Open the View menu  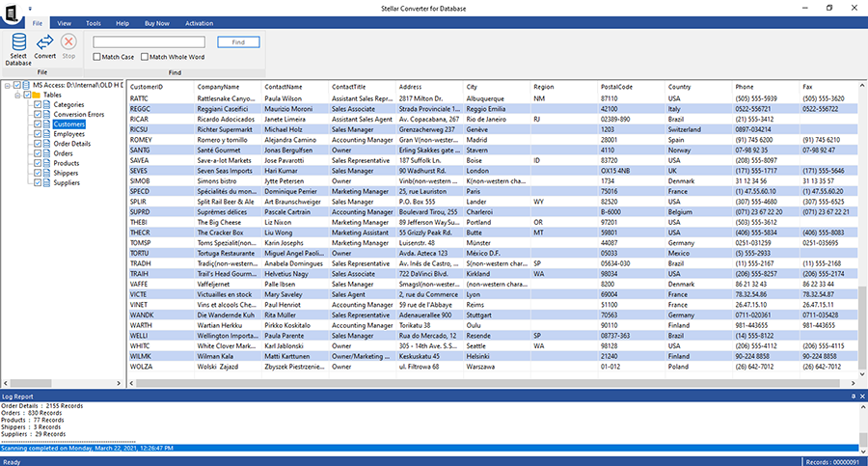(65, 23)
